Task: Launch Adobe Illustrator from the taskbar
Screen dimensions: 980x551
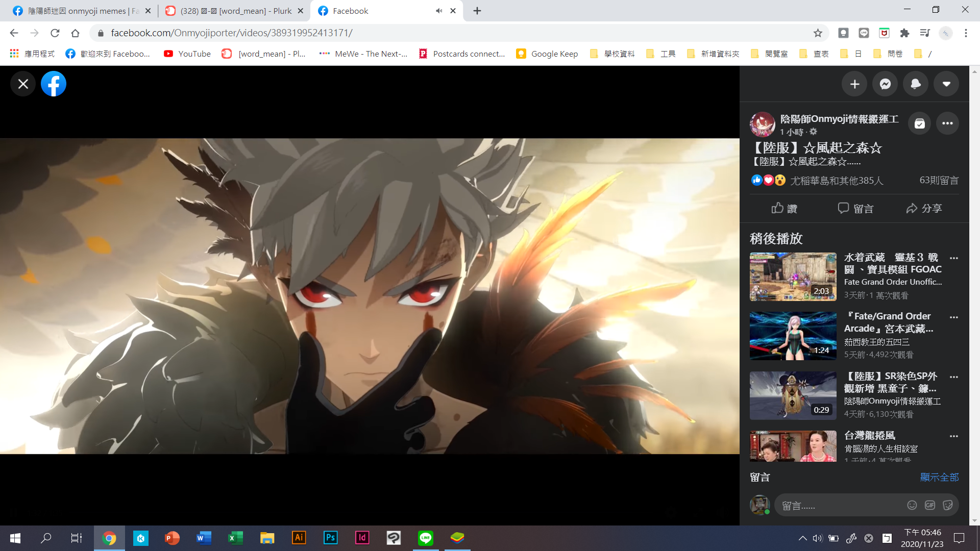Action: click(299, 538)
